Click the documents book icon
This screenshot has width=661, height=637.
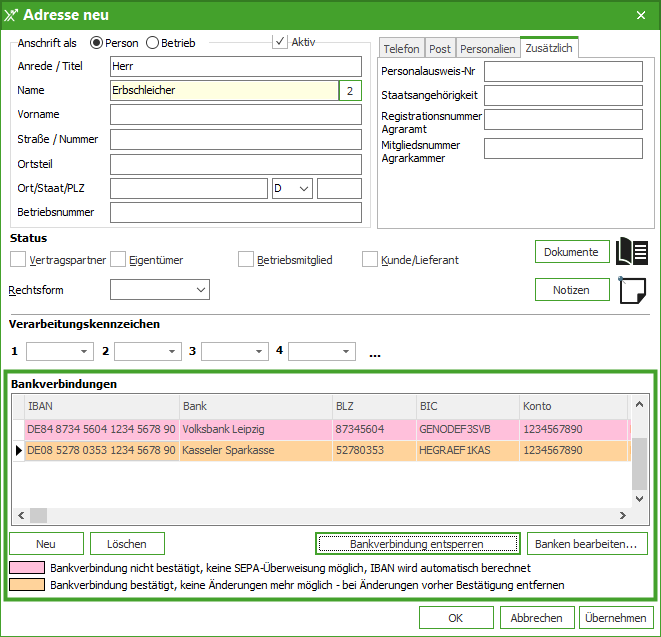click(632, 252)
